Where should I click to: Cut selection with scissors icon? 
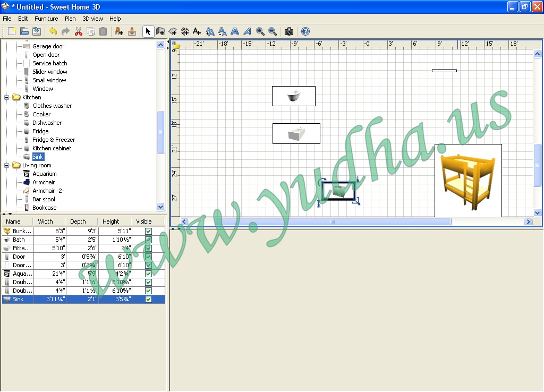point(79,31)
